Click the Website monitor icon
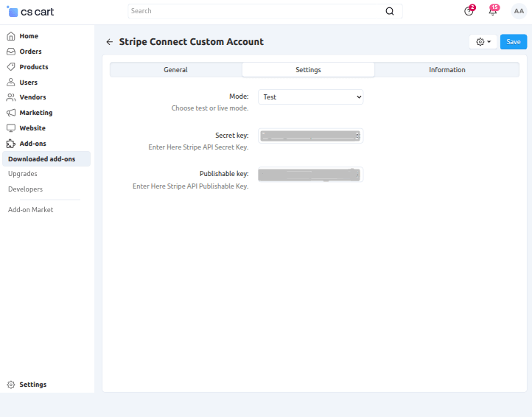Image resolution: width=532 pixels, height=417 pixels. tap(11, 128)
